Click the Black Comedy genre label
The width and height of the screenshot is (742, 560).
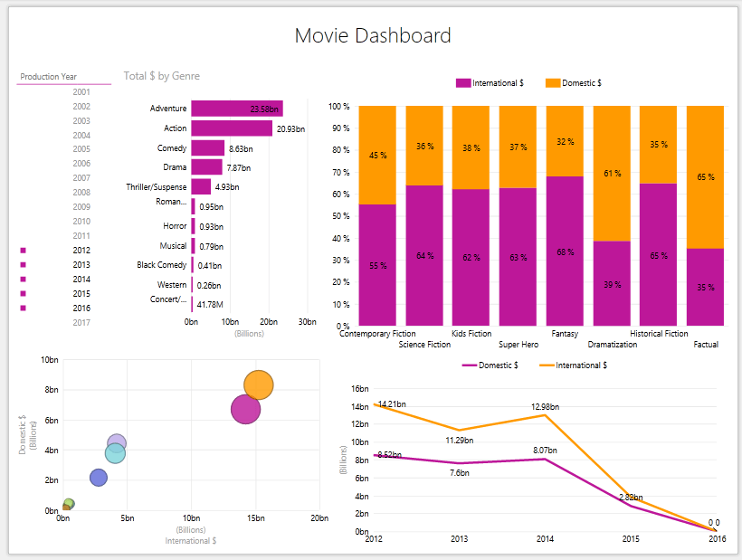click(x=161, y=265)
